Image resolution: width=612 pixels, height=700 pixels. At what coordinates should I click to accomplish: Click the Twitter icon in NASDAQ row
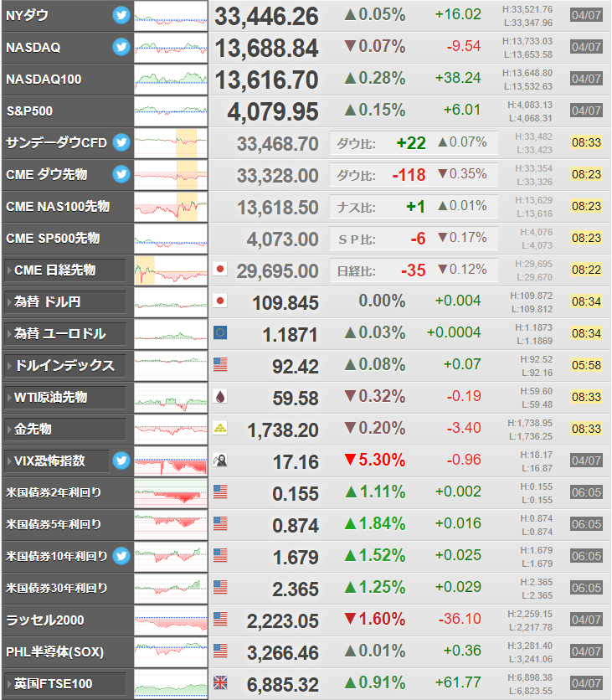tap(121, 47)
